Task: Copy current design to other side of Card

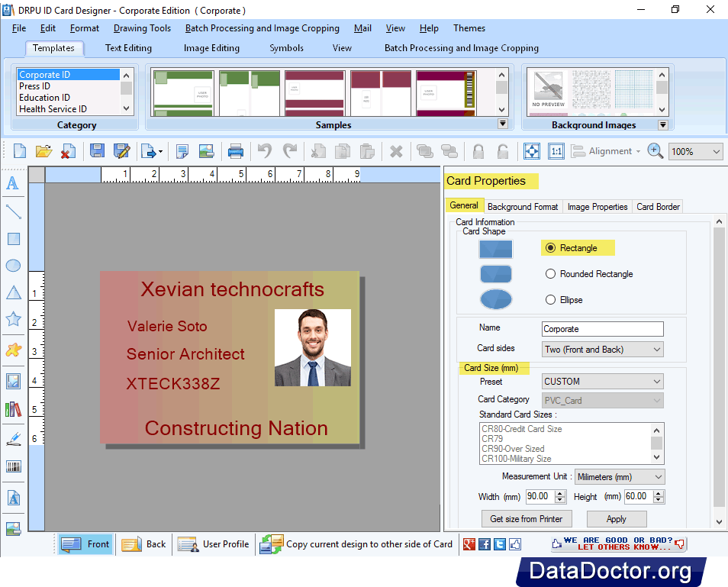Action: [x=356, y=544]
